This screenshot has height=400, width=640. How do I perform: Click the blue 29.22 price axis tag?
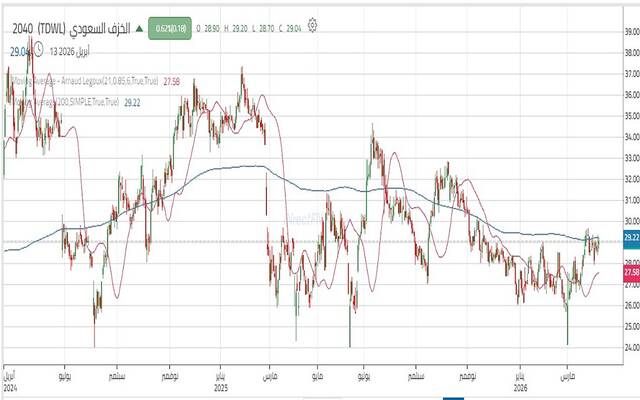[630, 237]
